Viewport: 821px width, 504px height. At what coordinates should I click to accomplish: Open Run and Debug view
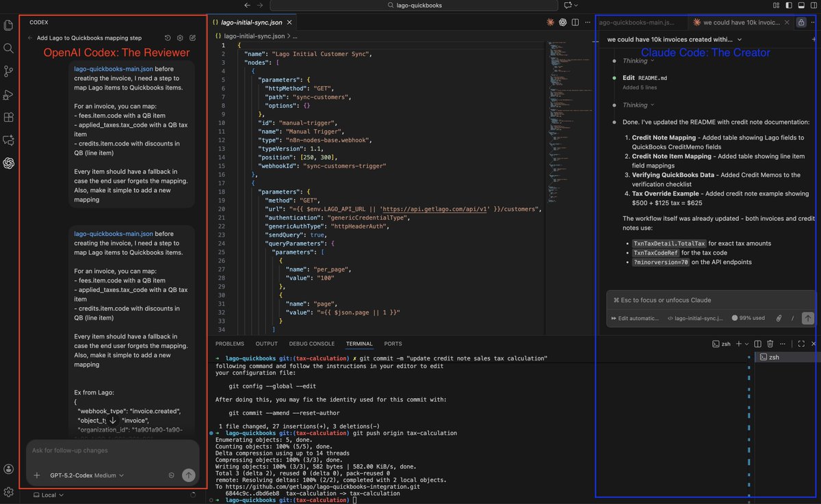[8, 94]
